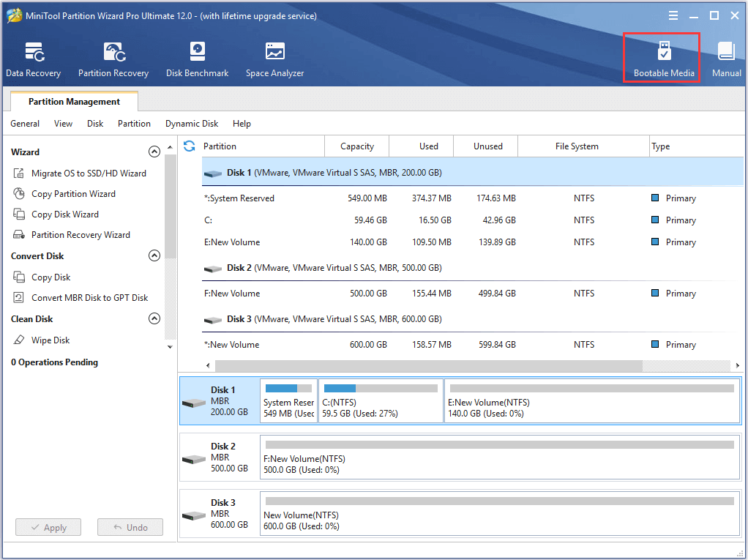Viewport: 748px width, 560px height.
Task: Click the refresh icon above the partition list
Action: (x=189, y=146)
